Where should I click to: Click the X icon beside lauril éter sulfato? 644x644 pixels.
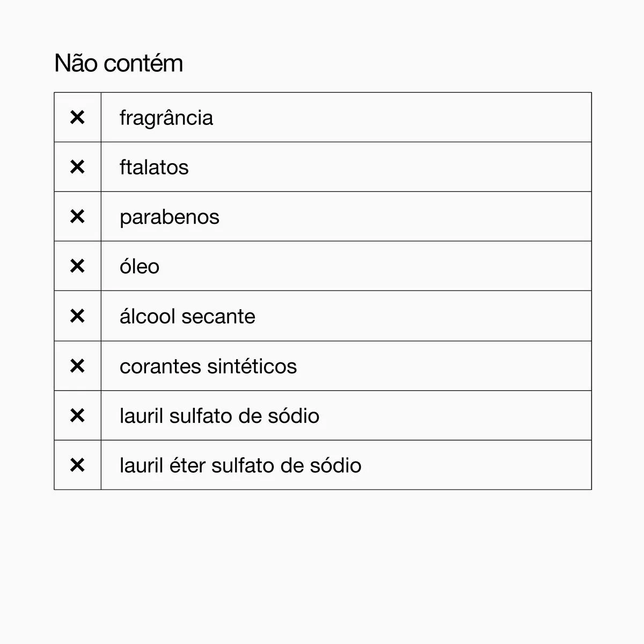tap(77, 465)
